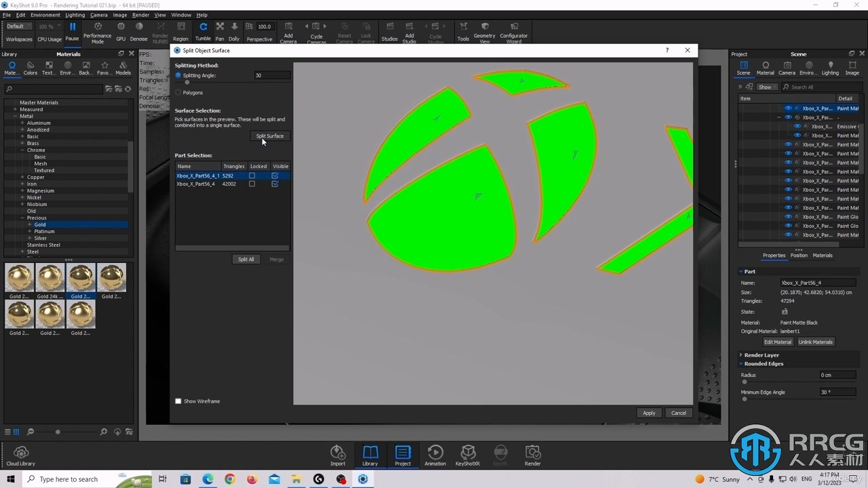Click the Splitting Angle value field
Screen dimensions: 868x488
tap(272, 75)
